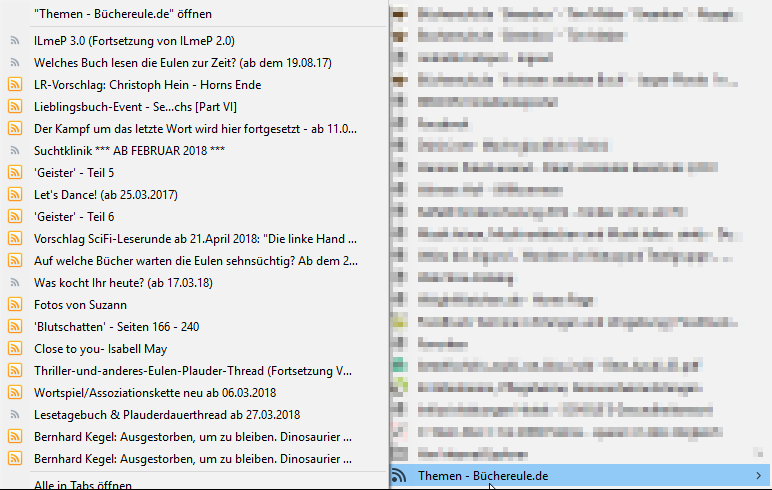Click feed icon beside 'Wortspiel/Assoziationskette' entry
This screenshot has width=772, height=490.
(15, 392)
